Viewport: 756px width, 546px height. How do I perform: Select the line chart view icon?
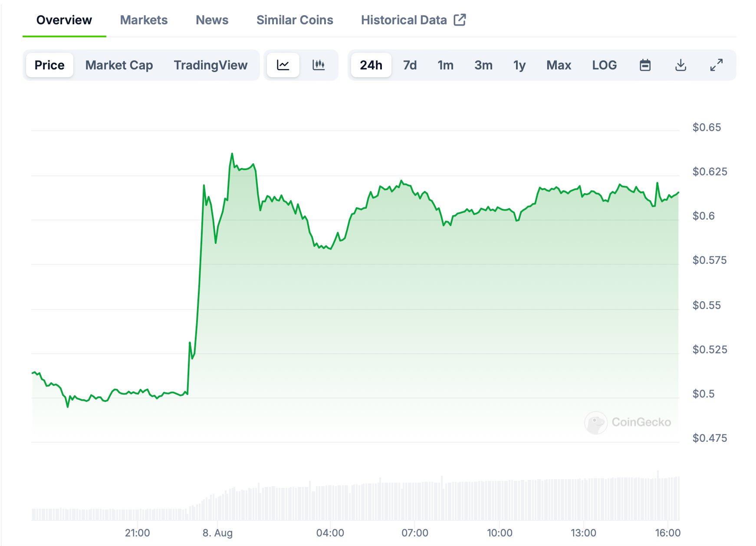pos(283,65)
